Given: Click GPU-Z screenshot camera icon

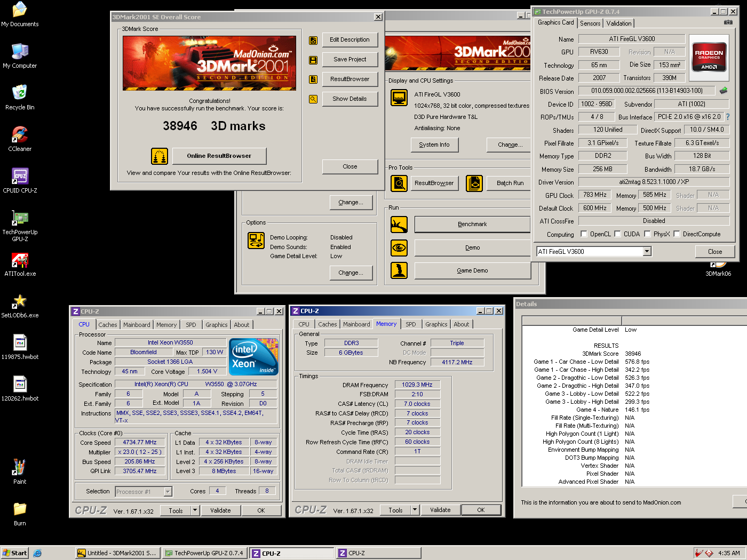Looking at the screenshot, I should click(728, 22).
